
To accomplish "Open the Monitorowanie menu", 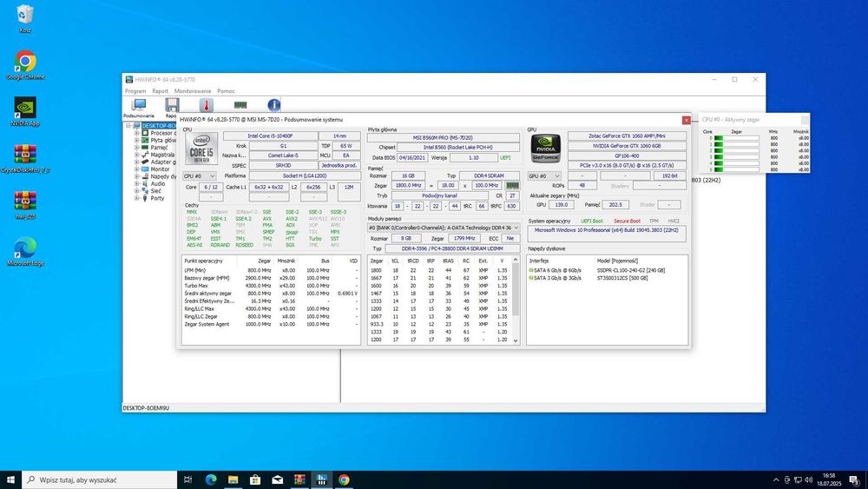I will point(192,91).
